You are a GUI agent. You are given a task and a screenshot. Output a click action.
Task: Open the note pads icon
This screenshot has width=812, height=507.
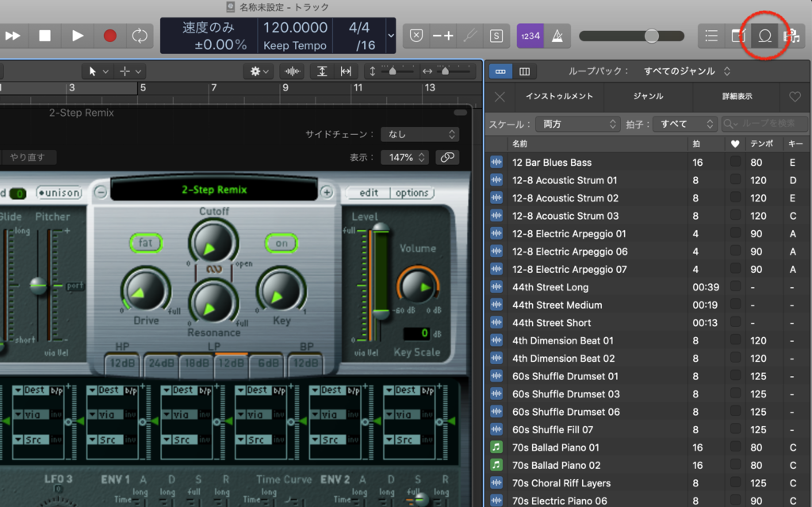738,36
